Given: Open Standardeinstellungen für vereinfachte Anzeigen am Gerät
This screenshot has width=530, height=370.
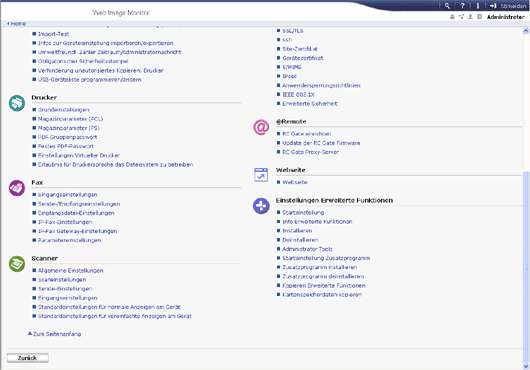Looking at the screenshot, I should point(115,316).
